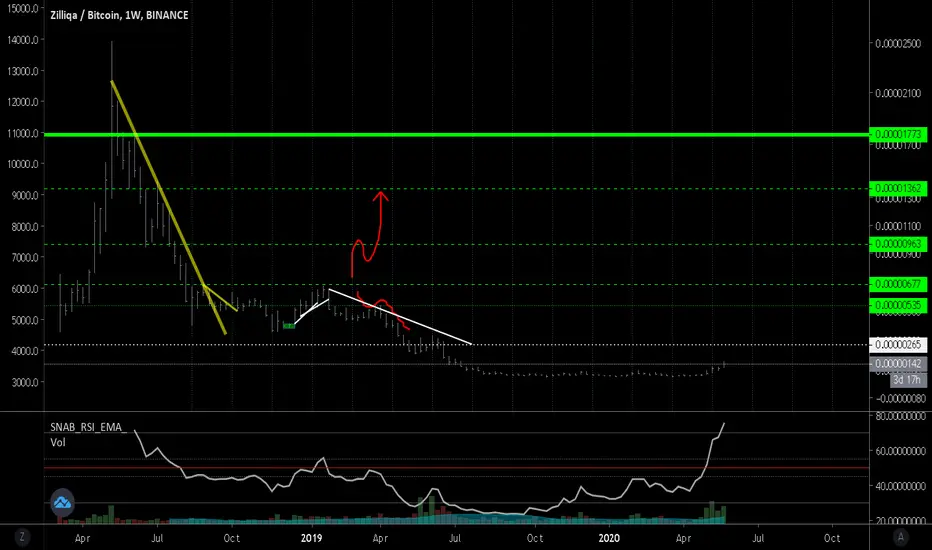Select the long yellow descending trendline
932x550 pixels.
[168, 207]
